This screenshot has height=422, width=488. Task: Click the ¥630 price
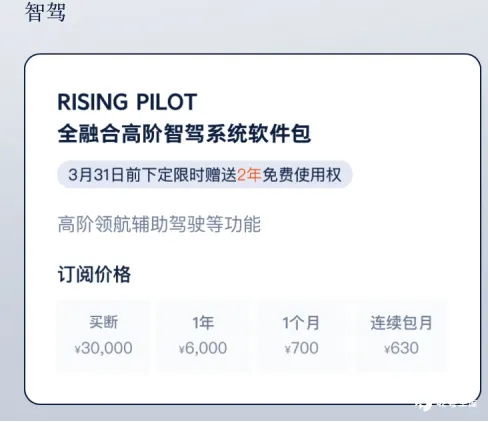[401, 348]
